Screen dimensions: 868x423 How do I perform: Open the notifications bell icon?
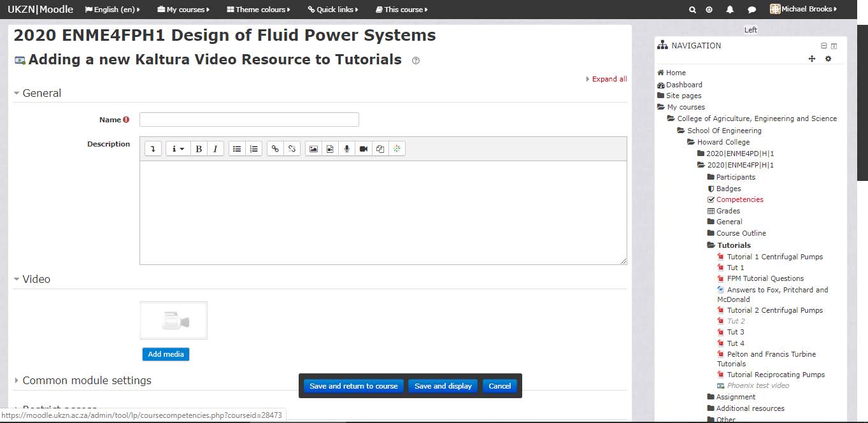(730, 10)
